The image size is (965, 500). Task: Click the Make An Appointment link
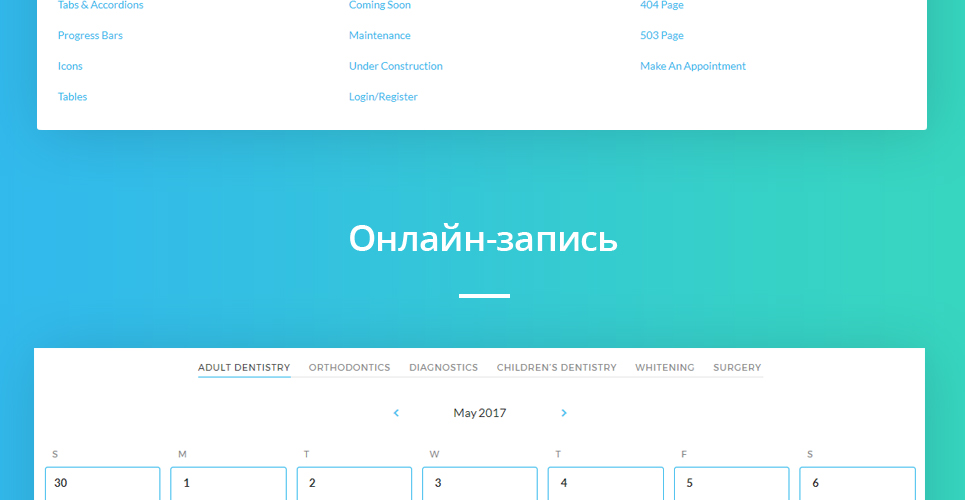click(x=693, y=66)
